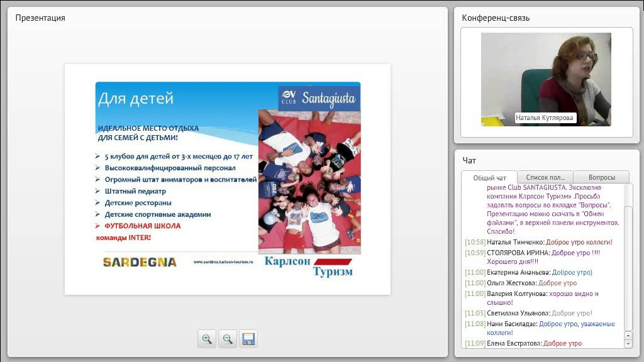Click the presenter's webcam video

546,79
